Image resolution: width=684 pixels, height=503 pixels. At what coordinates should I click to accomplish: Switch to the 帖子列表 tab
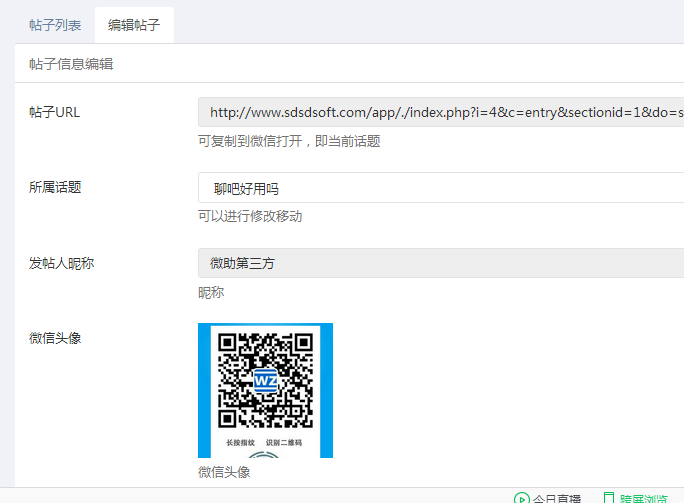pyautogui.click(x=55, y=25)
